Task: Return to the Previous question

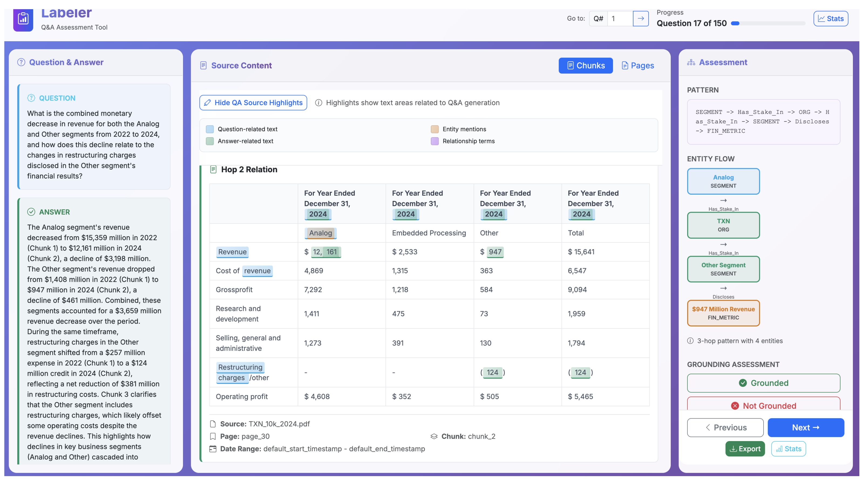Action: [725, 427]
